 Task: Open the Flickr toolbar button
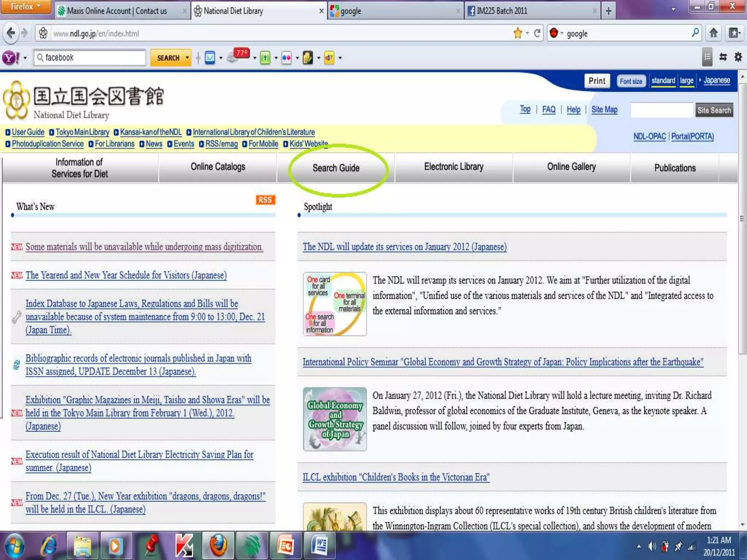click(287, 58)
